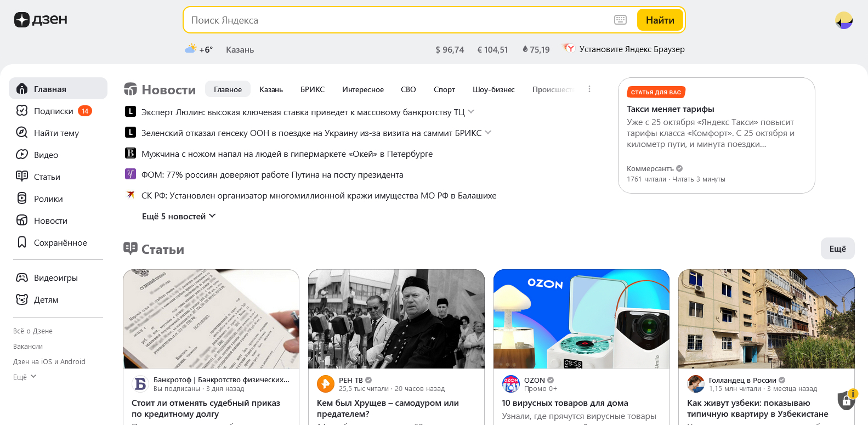This screenshot has height=425, width=868.
Task: Open the Uzbekistan apartment building photo
Action: pos(767,319)
